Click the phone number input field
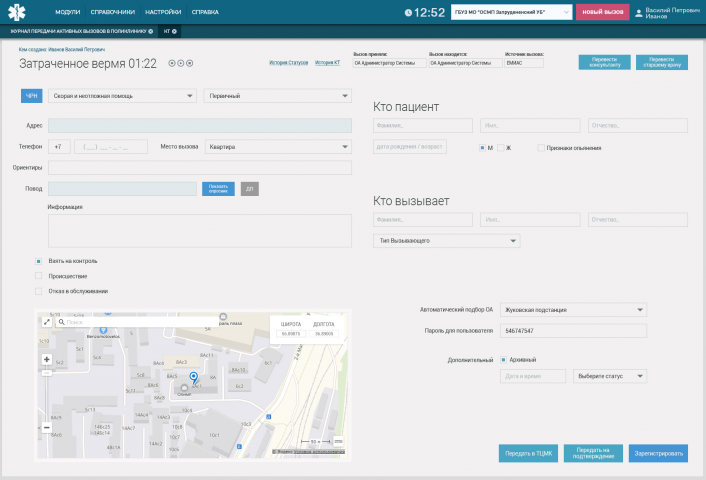 [x=111, y=147]
